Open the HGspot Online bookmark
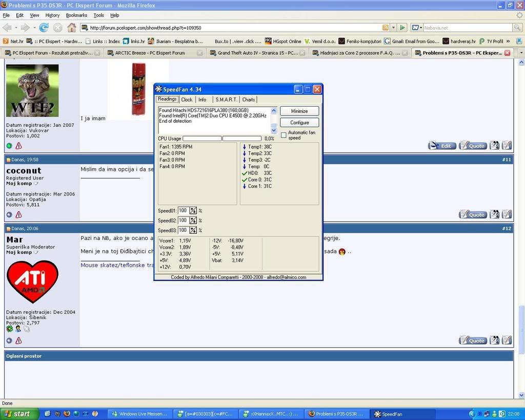The width and height of the screenshot is (525, 420). [x=283, y=41]
